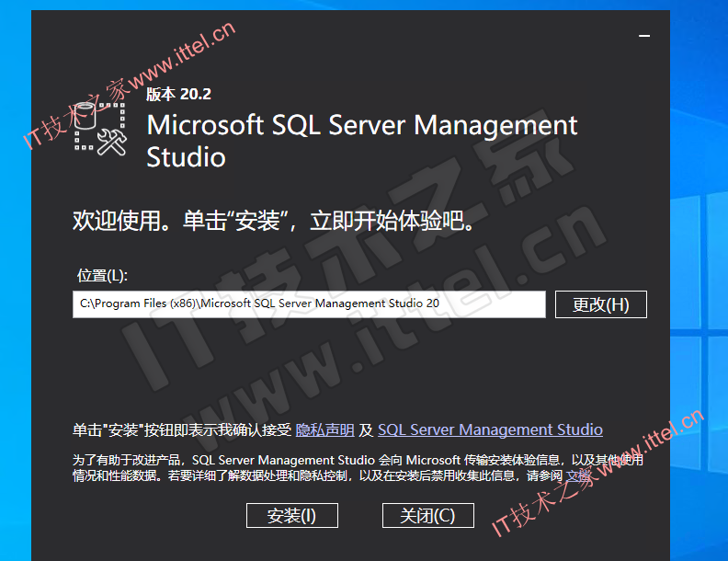
Task: Click the 位置(L): label
Action: [x=102, y=275]
